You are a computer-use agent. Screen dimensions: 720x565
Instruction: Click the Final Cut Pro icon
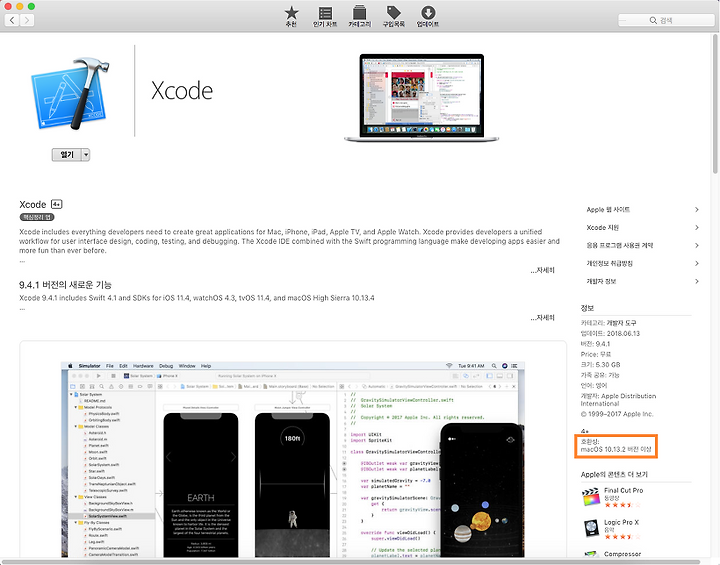[591, 497]
